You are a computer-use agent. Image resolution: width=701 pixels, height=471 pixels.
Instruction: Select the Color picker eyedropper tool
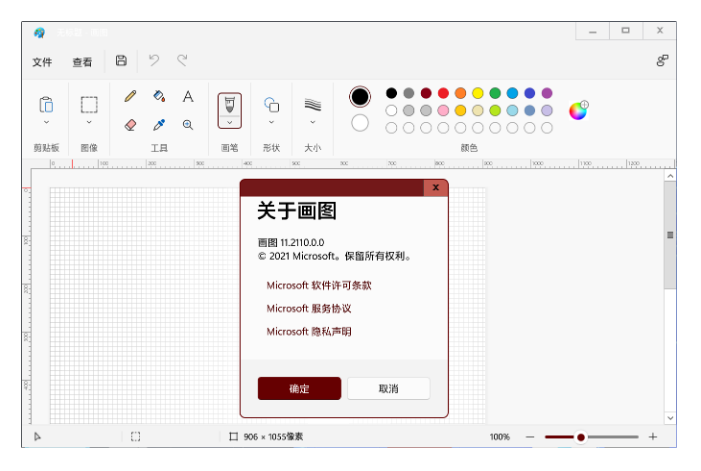pyautogui.click(x=159, y=125)
